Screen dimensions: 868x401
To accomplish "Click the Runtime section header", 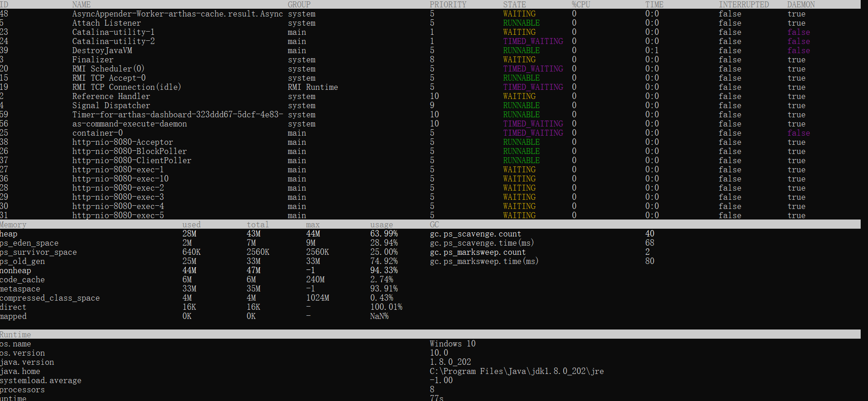I will tap(16, 335).
